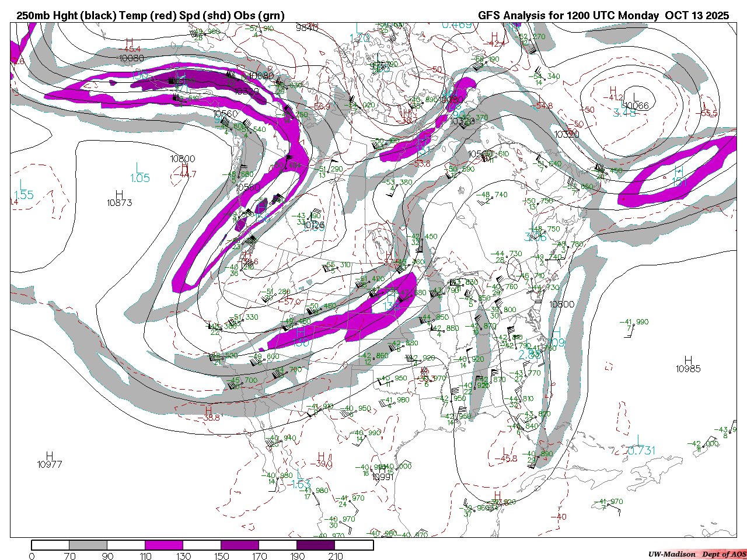Viewport: 747px width, 560px height.
Task: Click legend tick label "70"
Action: pos(69,556)
